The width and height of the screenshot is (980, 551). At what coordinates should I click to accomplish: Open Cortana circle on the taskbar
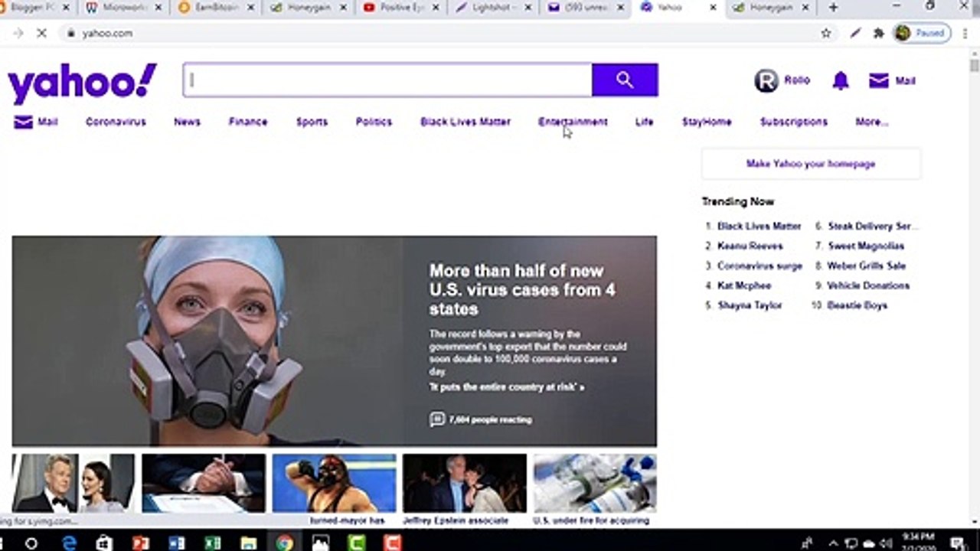pos(31,543)
